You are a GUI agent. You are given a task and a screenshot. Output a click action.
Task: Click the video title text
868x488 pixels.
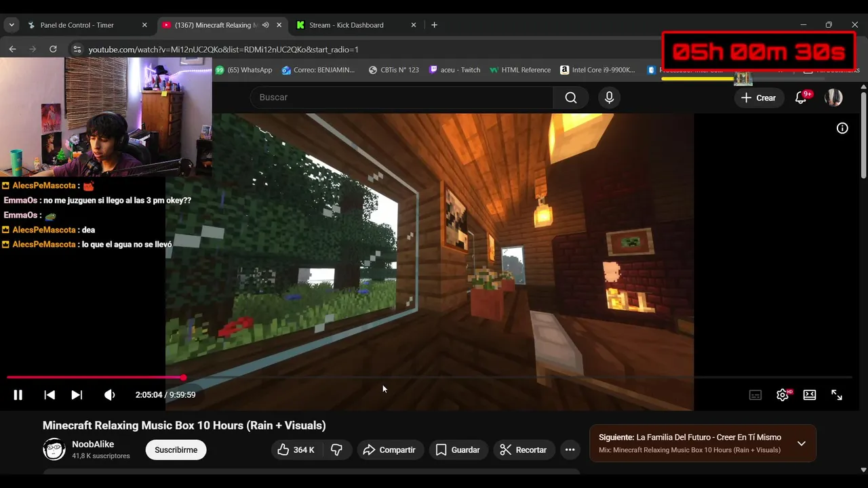(184, 426)
